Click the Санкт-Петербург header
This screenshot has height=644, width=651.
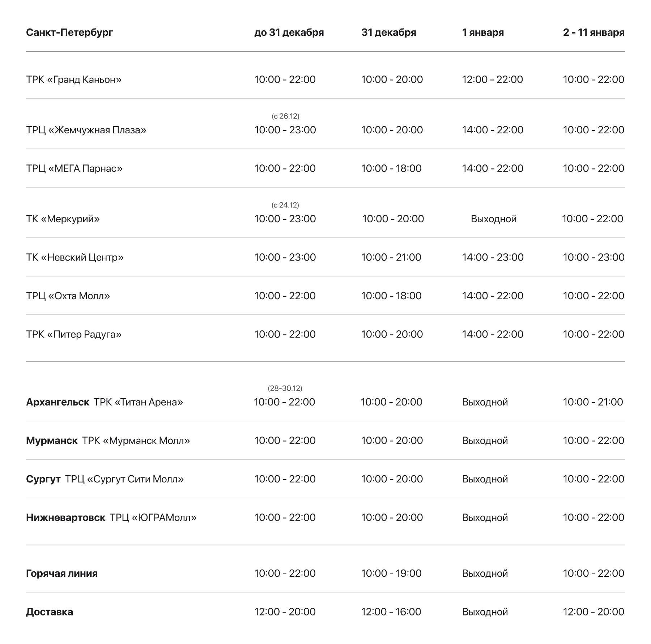[69, 33]
